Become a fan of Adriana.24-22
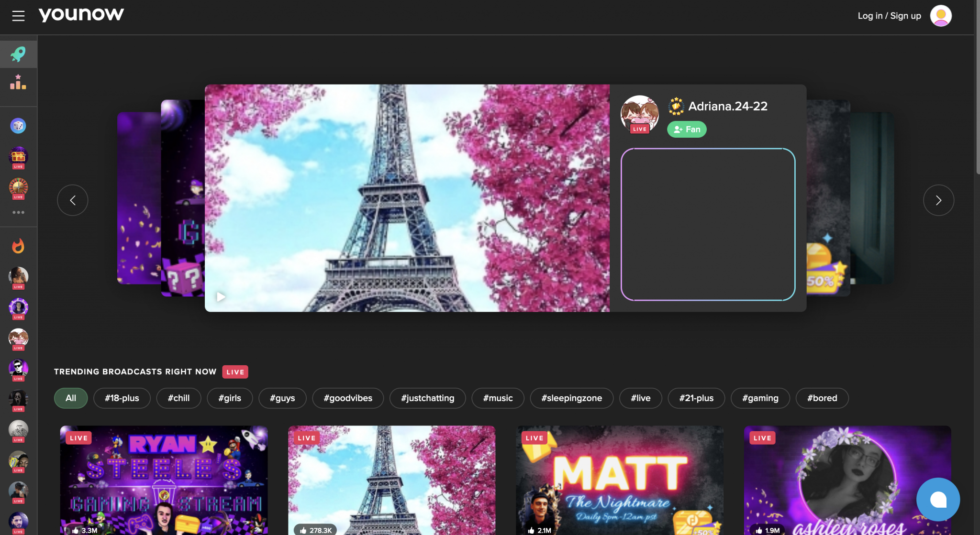 [x=687, y=129]
